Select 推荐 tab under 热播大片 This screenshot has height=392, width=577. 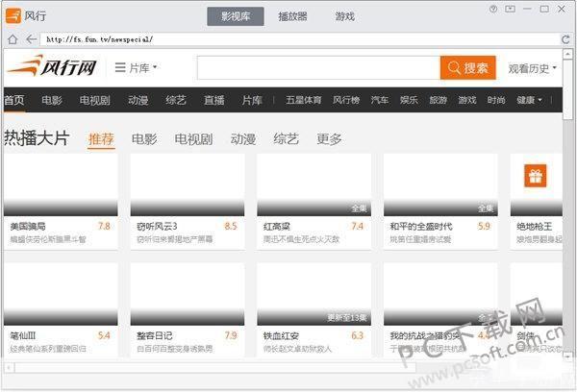[x=101, y=139]
